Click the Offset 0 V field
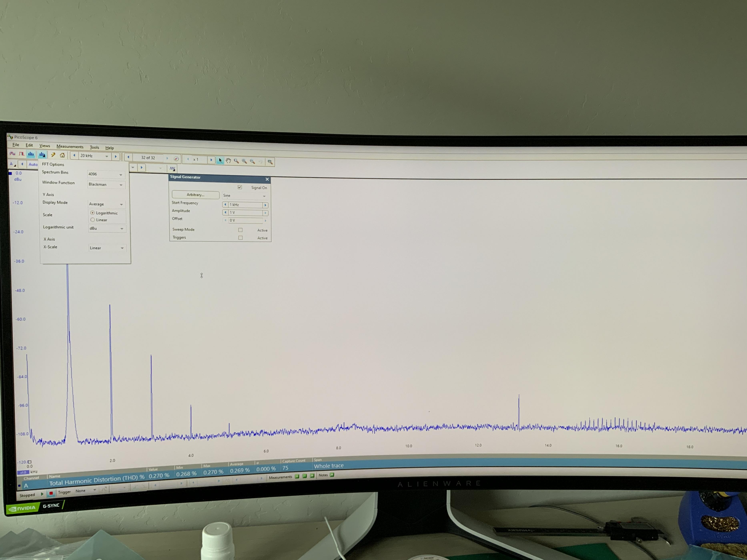 coord(246,220)
